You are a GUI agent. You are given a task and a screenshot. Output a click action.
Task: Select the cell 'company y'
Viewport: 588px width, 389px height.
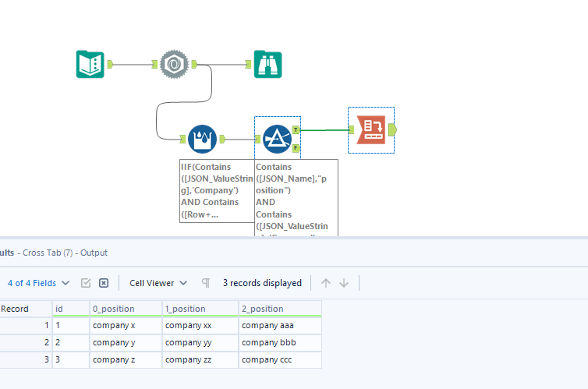tap(126, 342)
